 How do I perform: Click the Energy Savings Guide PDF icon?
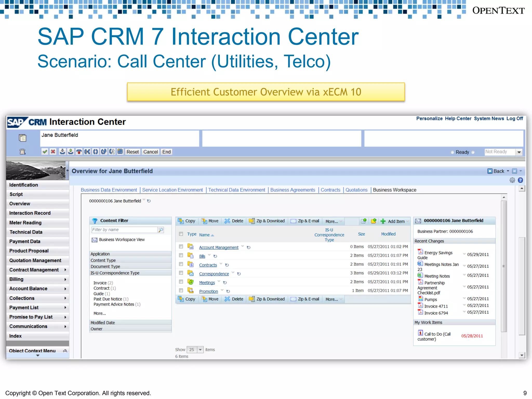point(420,251)
